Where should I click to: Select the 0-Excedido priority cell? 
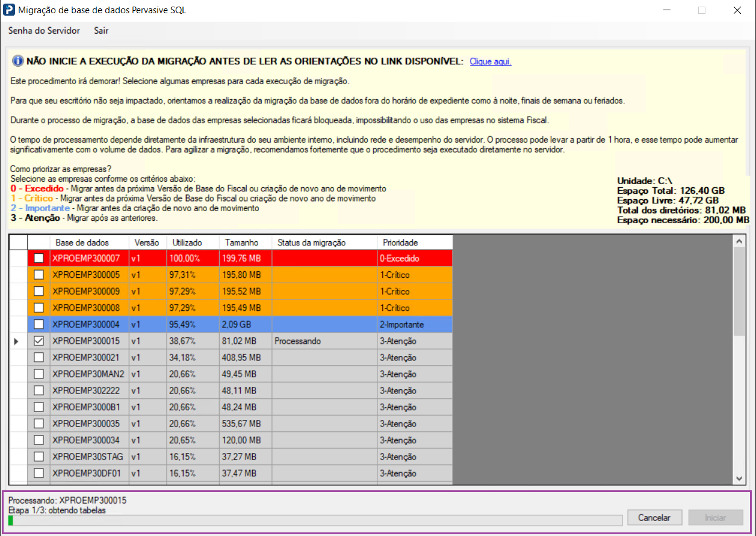tap(415, 258)
